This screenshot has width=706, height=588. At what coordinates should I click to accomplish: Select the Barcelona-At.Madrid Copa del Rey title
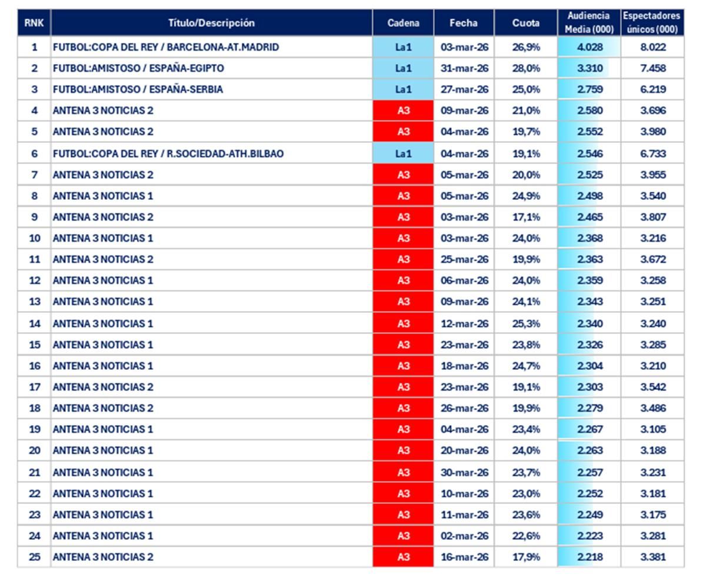point(166,47)
